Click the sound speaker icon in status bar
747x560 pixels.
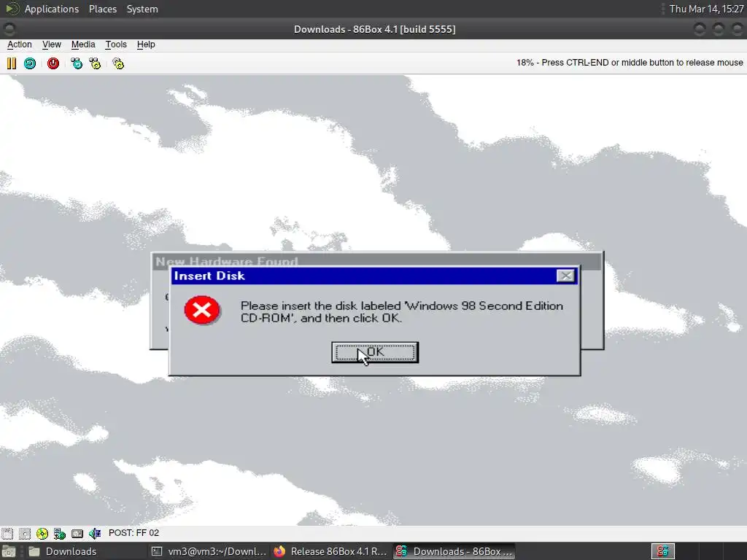[95, 533]
